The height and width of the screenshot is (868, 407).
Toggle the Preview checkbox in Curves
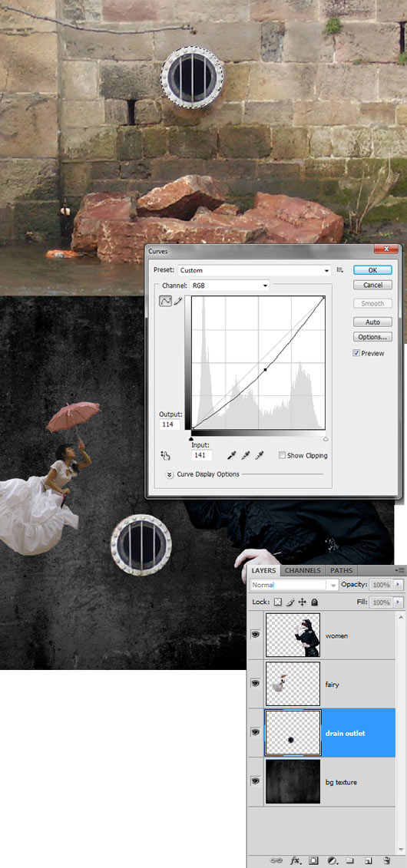point(356,353)
